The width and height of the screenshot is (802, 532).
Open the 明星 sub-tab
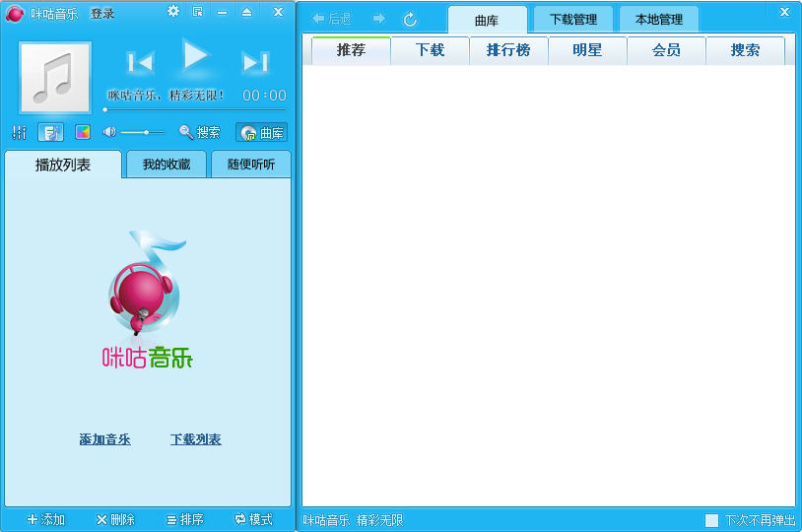[x=587, y=50]
